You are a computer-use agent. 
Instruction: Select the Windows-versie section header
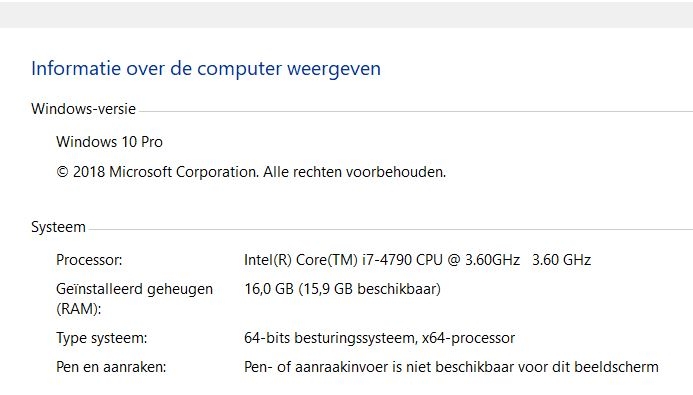pyautogui.click(x=84, y=109)
